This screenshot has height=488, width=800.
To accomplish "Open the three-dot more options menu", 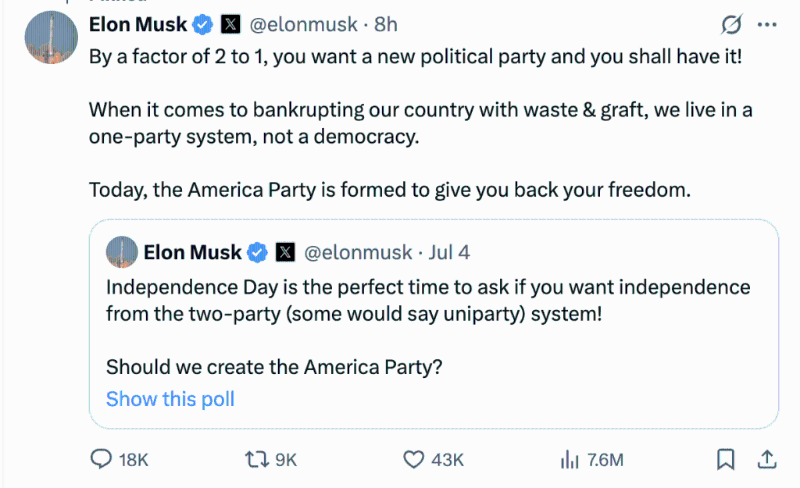I will point(767,24).
